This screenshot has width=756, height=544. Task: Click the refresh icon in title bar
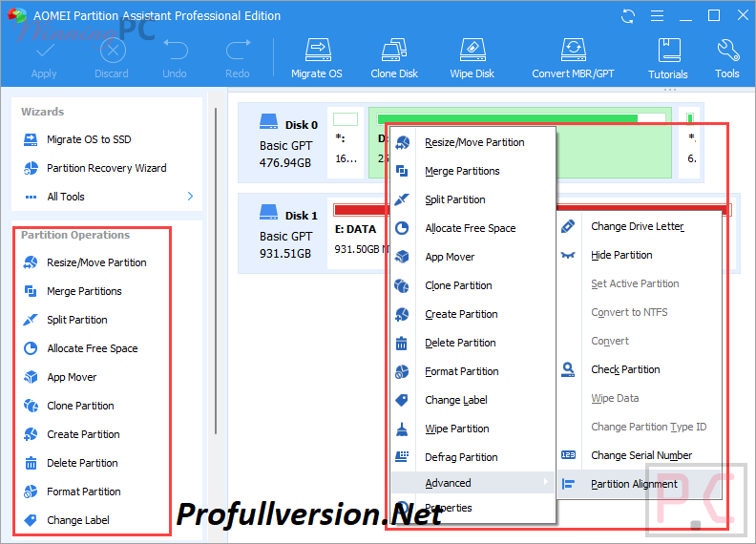click(x=628, y=16)
